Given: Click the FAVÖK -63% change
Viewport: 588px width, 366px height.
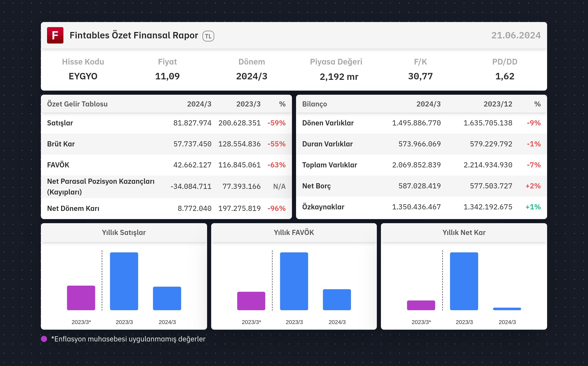Looking at the screenshot, I should pyautogui.click(x=276, y=165).
